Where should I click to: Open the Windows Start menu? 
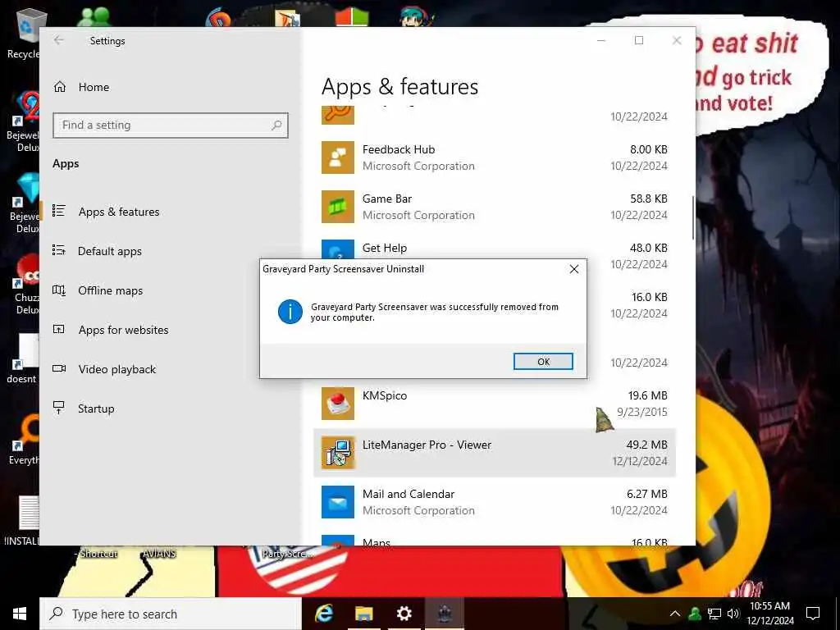click(x=20, y=614)
